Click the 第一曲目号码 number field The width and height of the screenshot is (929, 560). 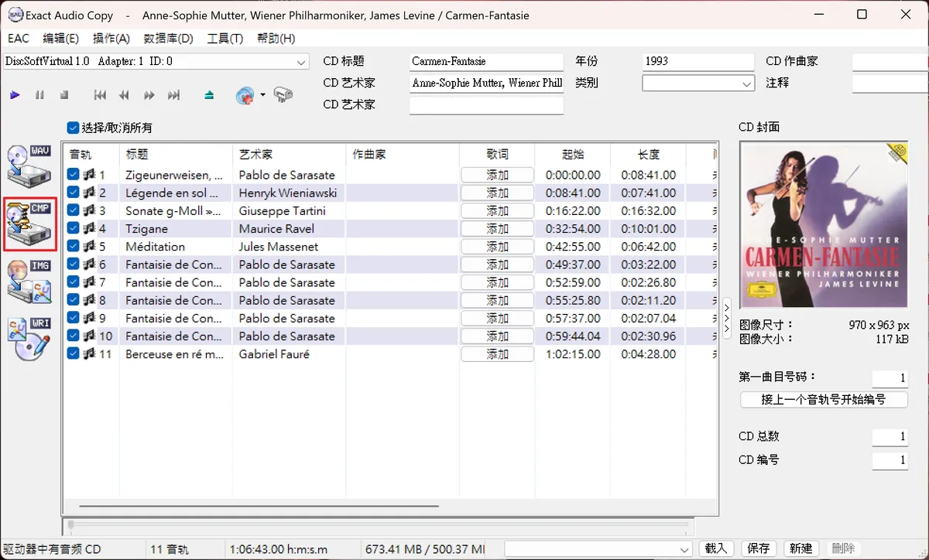coord(890,378)
